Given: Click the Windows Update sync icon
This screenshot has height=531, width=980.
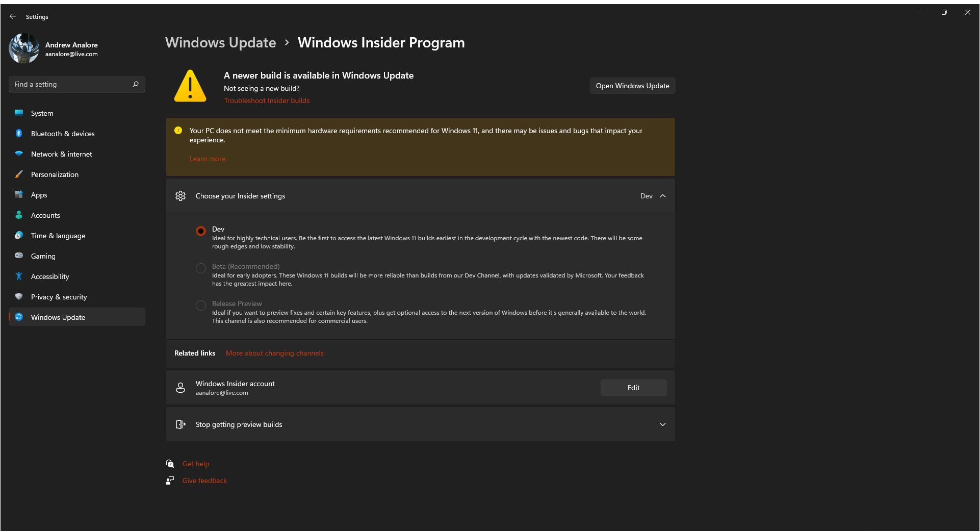Looking at the screenshot, I should tap(19, 317).
